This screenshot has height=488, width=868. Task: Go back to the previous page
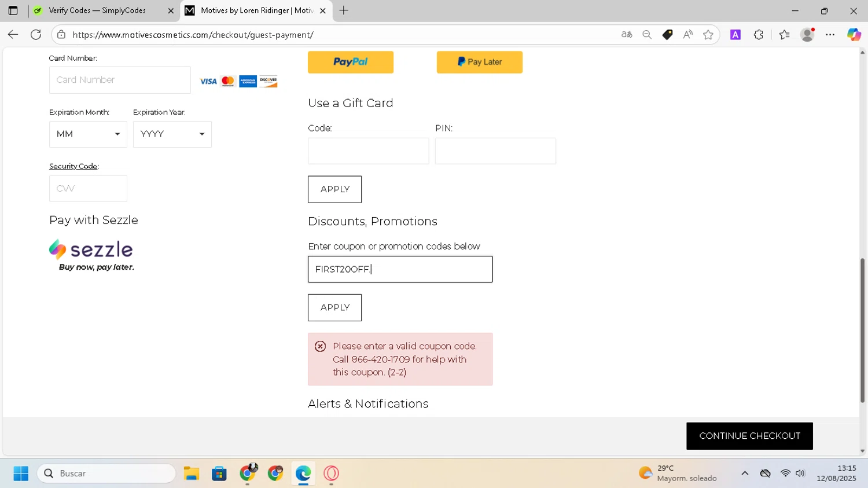13,35
